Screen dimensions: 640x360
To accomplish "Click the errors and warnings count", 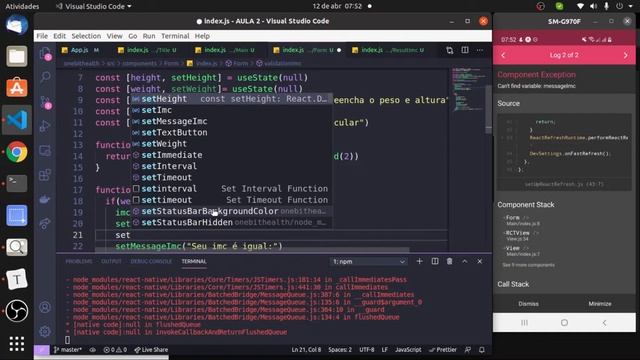I will click(x=115, y=350).
